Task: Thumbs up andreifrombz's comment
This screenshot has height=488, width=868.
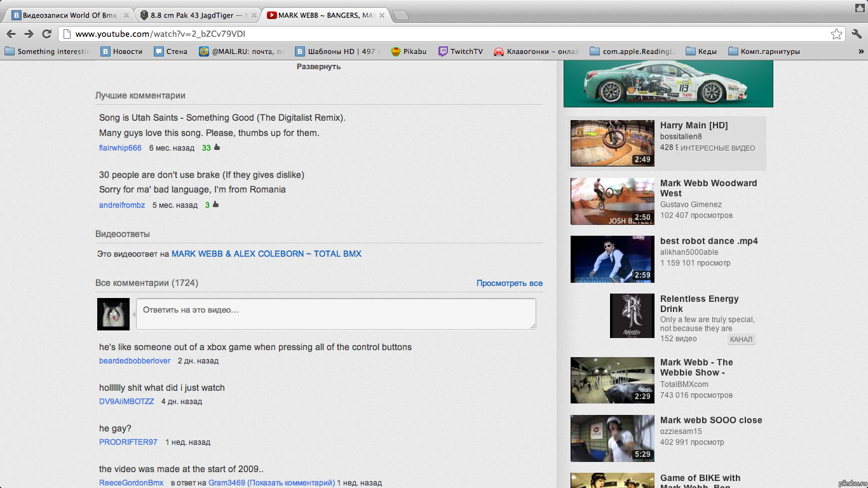Action: (214, 205)
